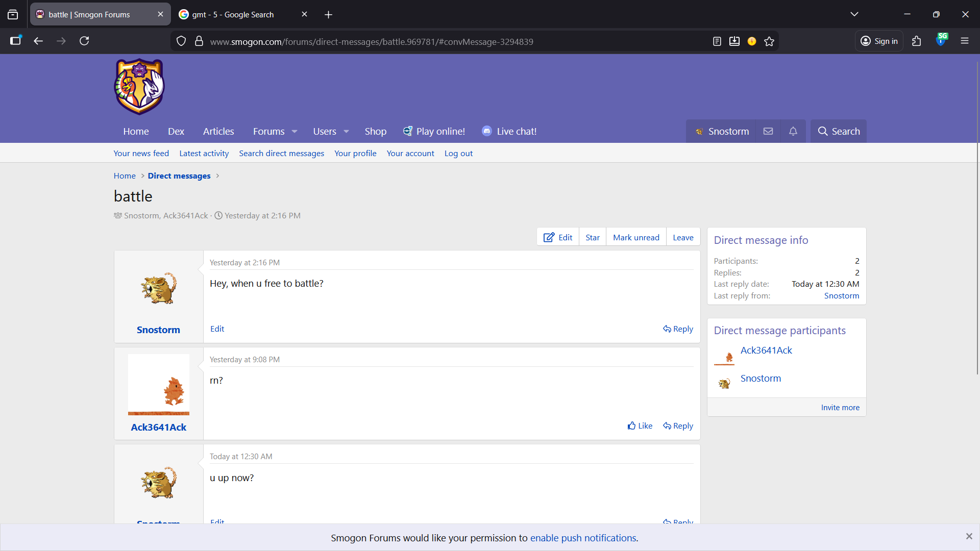Screen dimensions: 980x551
Task: Reload the page
Action: [x=84, y=41]
